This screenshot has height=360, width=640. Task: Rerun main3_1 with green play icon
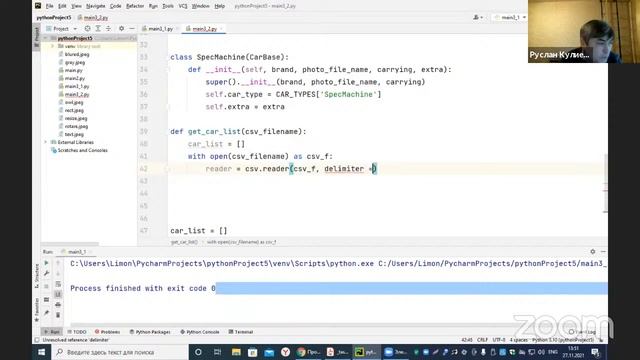click(x=47, y=263)
